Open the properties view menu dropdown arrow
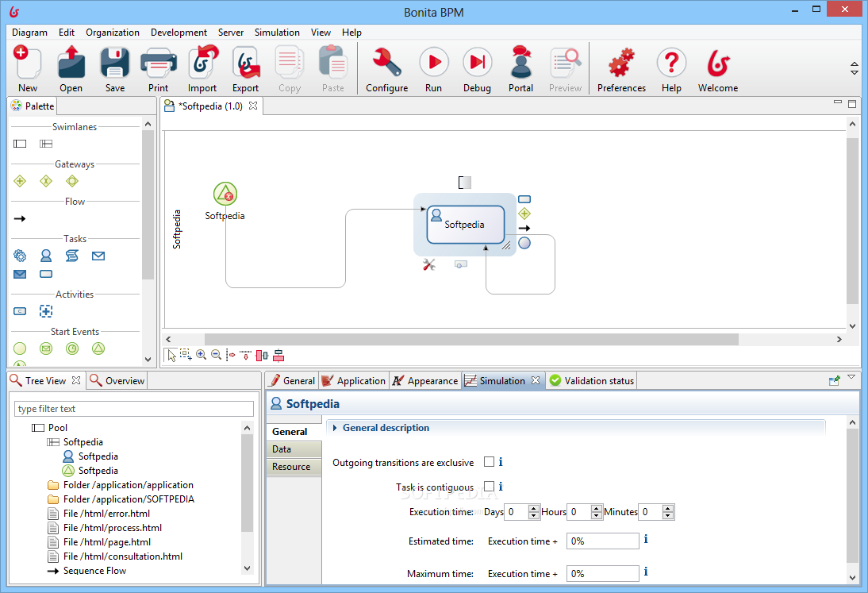Viewport: 868px width, 593px height. (x=851, y=377)
